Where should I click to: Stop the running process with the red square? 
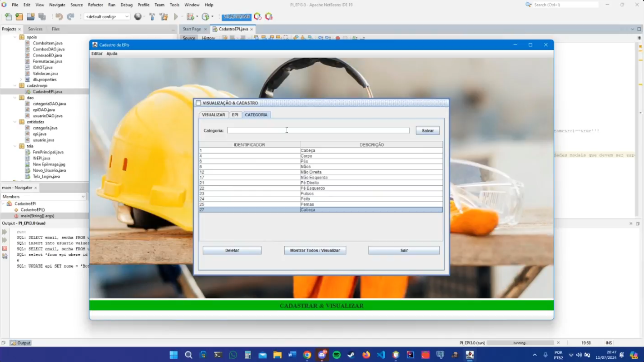coord(5,248)
